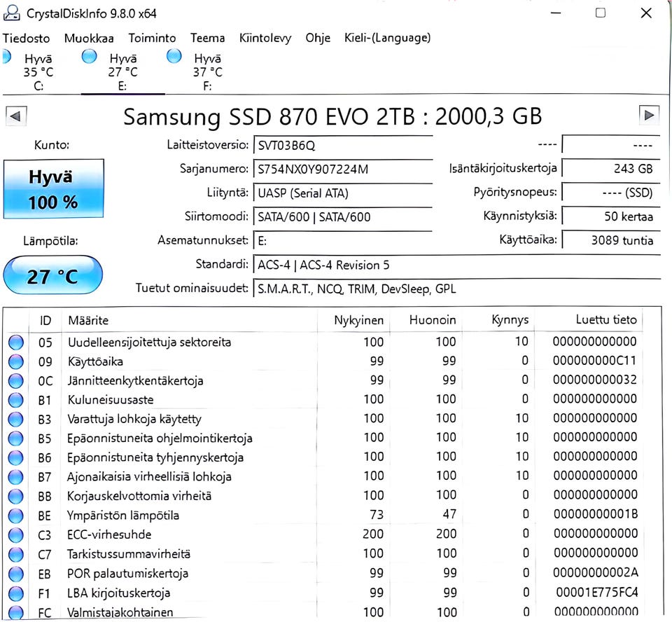This screenshot has width=672, height=622.
Task: Click the Luettu tieto column header
Action: [589, 320]
